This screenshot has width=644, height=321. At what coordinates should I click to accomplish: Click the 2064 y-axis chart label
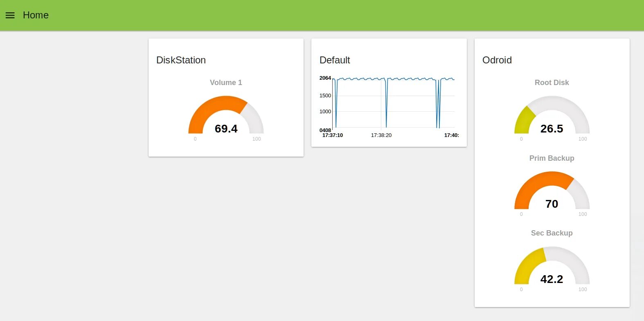click(x=325, y=78)
